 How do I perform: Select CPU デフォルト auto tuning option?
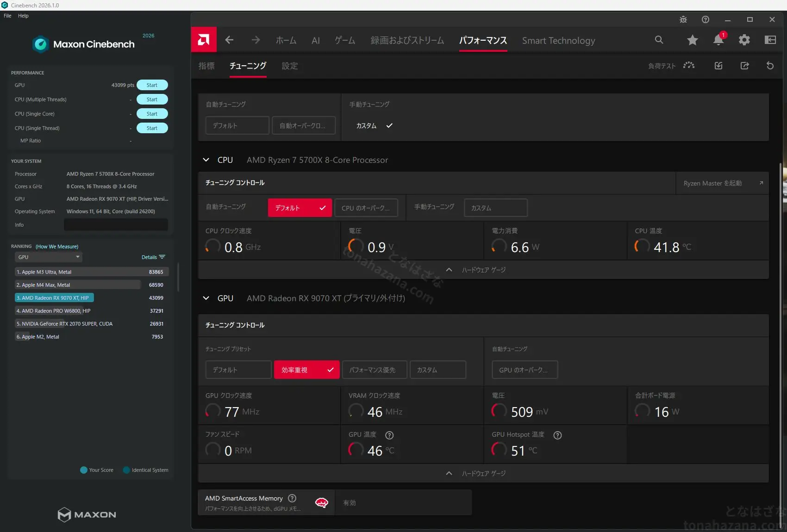pyautogui.click(x=300, y=208)
